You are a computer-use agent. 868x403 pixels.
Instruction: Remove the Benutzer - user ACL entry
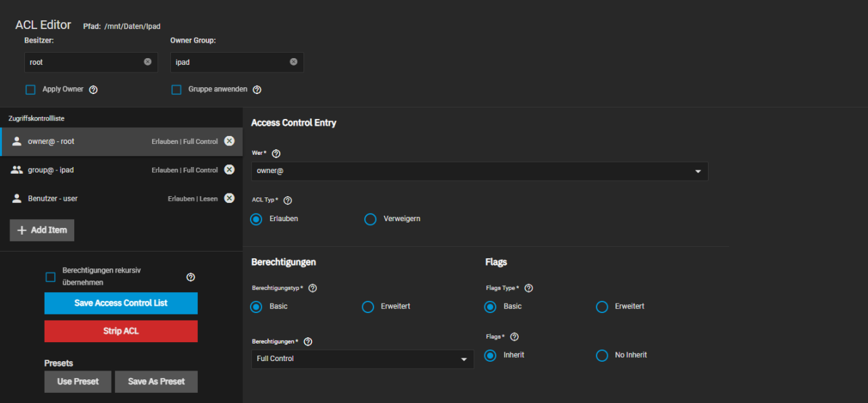click(229, 198)
